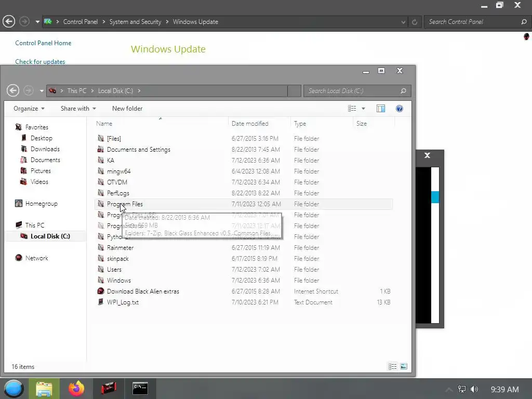Click Check for updates link
This screenshot has height=399, width=532.
pos(40,61)
